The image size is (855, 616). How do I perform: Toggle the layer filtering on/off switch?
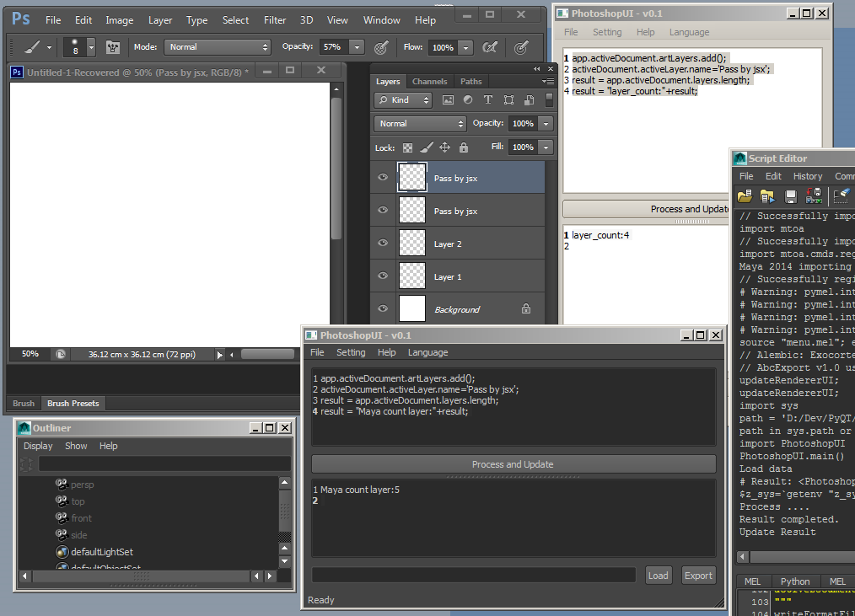[x=549, y=99]
